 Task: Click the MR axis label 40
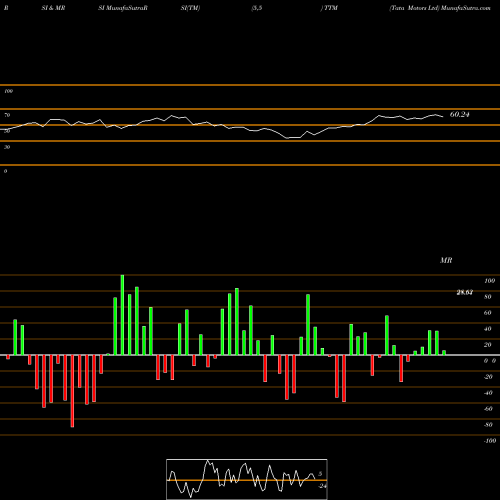(x=488, y=329)
